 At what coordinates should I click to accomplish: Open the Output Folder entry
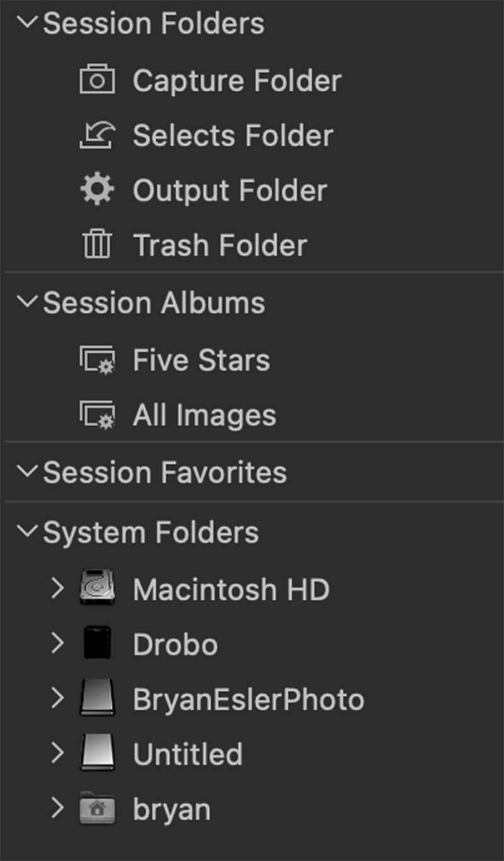point(229,190)
